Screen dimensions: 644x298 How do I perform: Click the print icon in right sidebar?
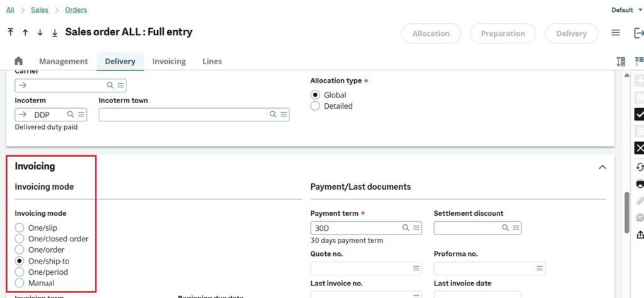click(640, 184)
